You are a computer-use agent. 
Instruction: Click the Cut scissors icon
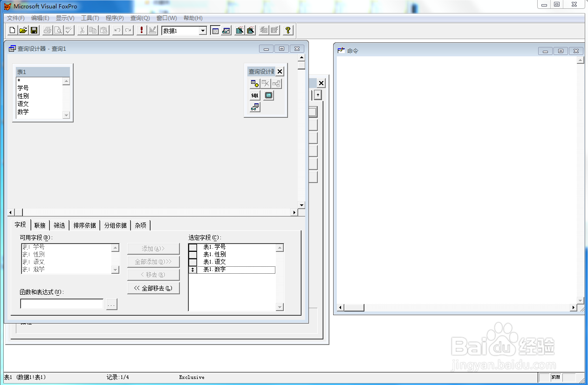(82, 30)
